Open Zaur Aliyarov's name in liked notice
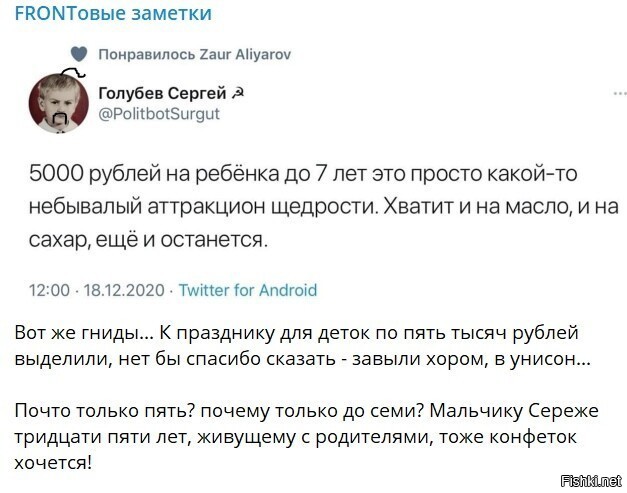627x493 pixels. [245, 54]
